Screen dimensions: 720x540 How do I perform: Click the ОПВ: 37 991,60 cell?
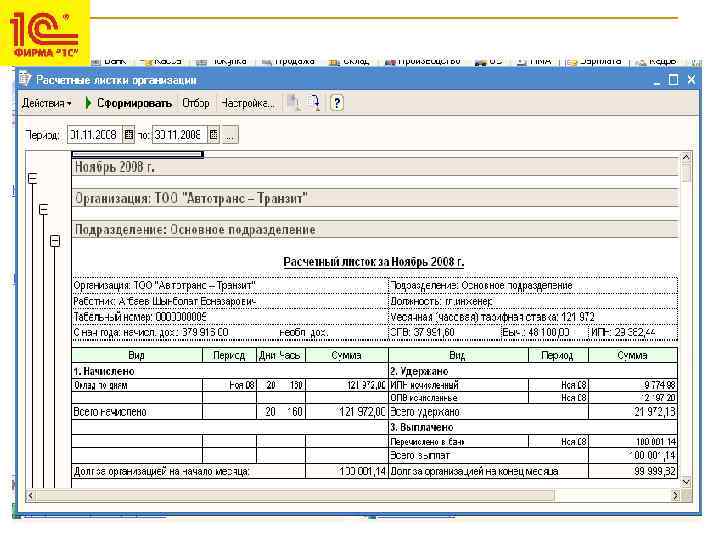coord(444,332)
